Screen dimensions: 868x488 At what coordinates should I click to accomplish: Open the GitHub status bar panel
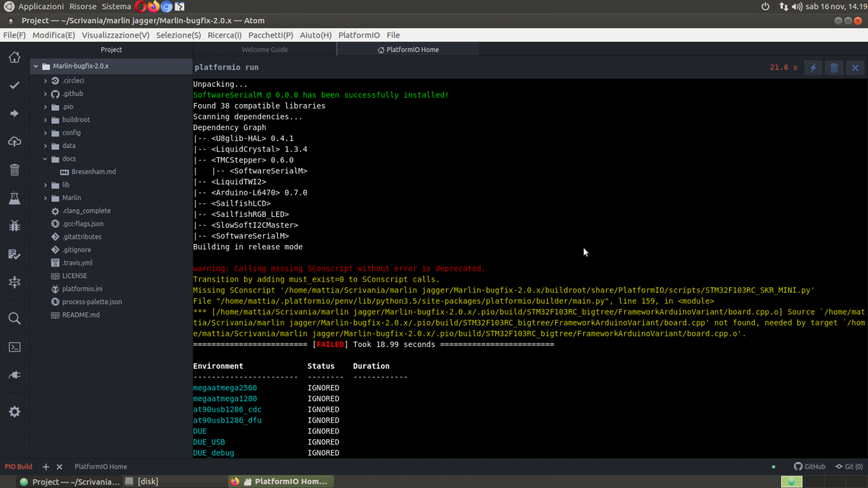tap(810, 467)
